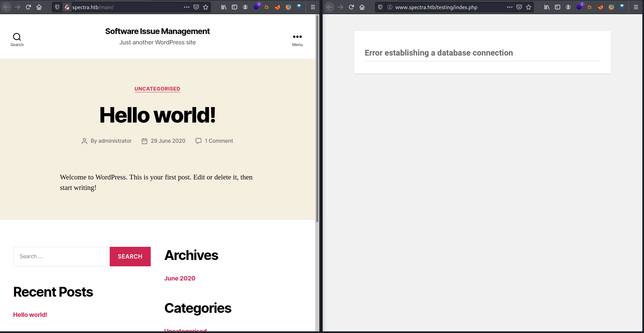The width and height of the screenshot is (644, 333).
Task: Reload the testing/index.php page
Action: [351, 7]
